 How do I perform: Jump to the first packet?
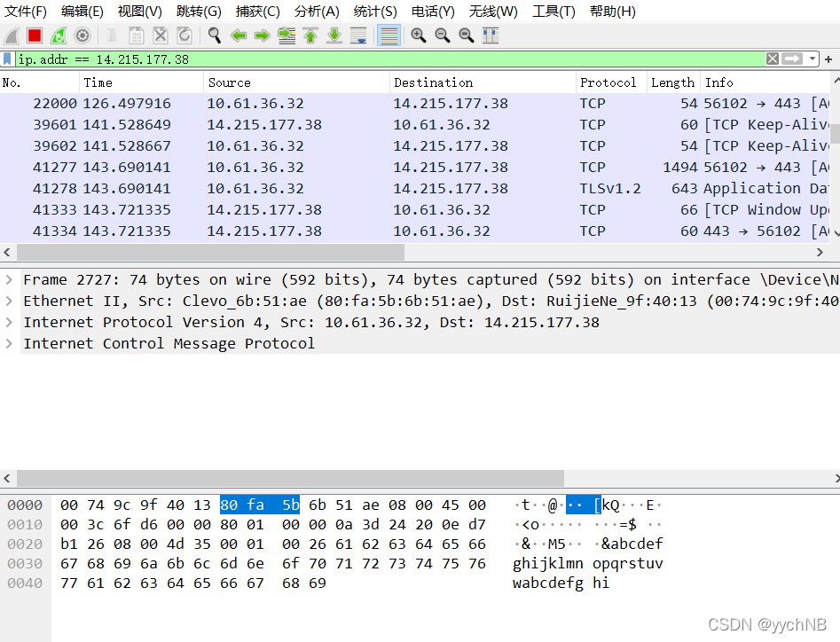tap(310, 35)
